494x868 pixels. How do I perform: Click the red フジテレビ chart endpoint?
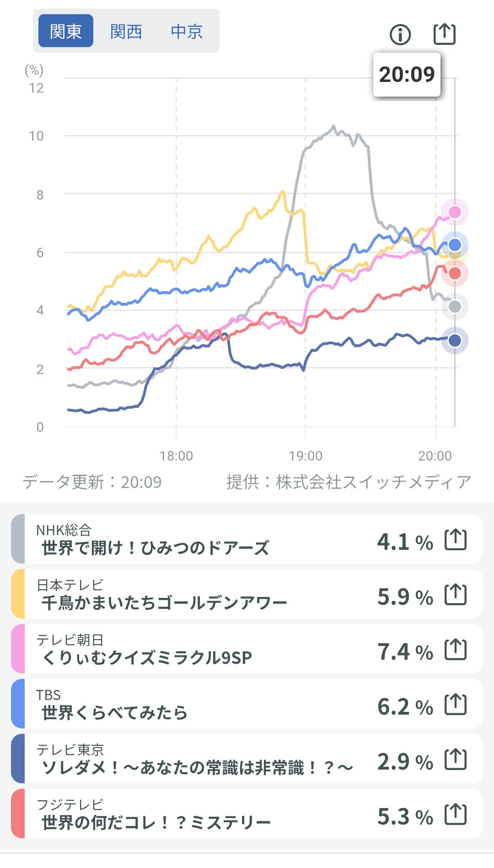point(455,273)
